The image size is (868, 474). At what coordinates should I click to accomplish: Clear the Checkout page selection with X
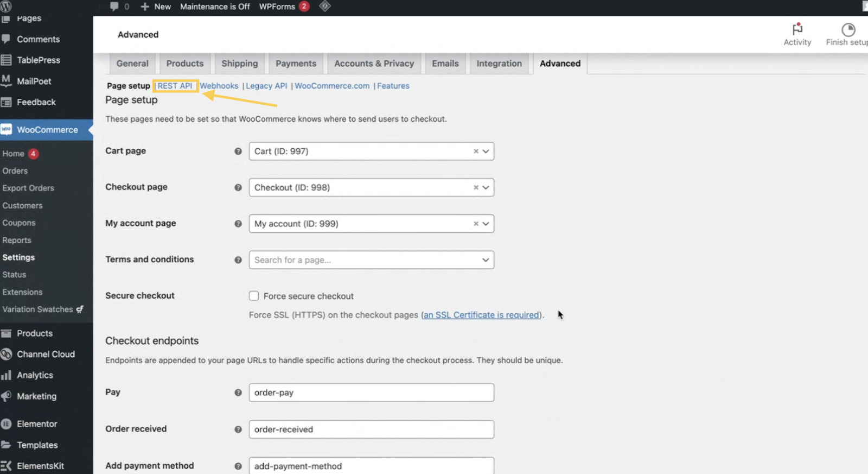[x=476, y=187]
